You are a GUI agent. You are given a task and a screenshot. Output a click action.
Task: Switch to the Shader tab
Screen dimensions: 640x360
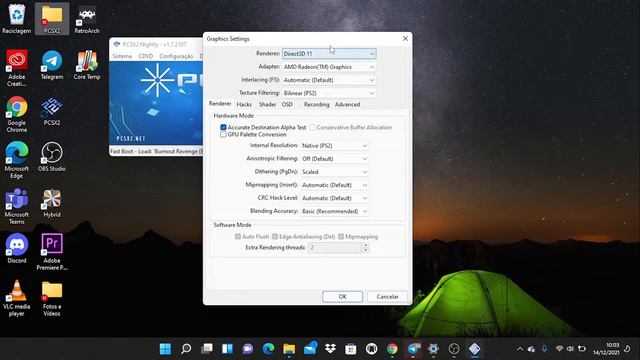[267, 104]
